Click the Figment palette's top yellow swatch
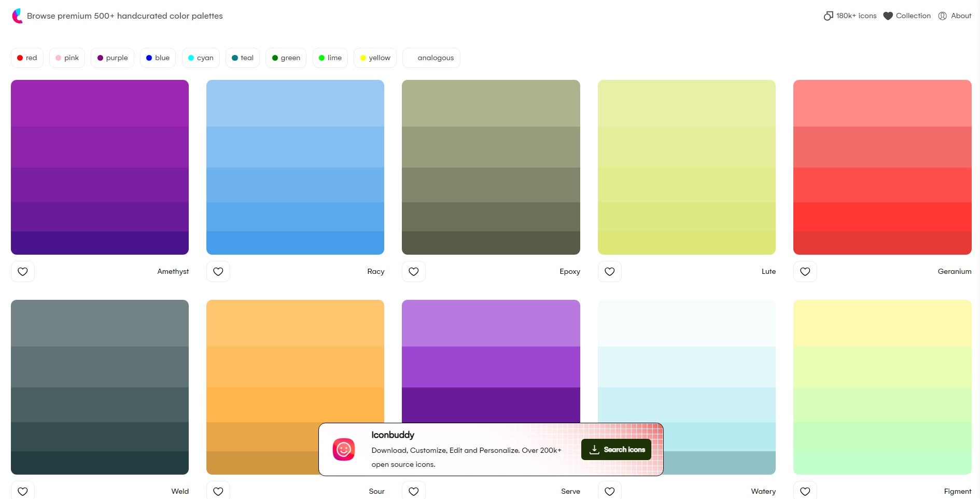 pyautogui.click(x=882, y=323)
